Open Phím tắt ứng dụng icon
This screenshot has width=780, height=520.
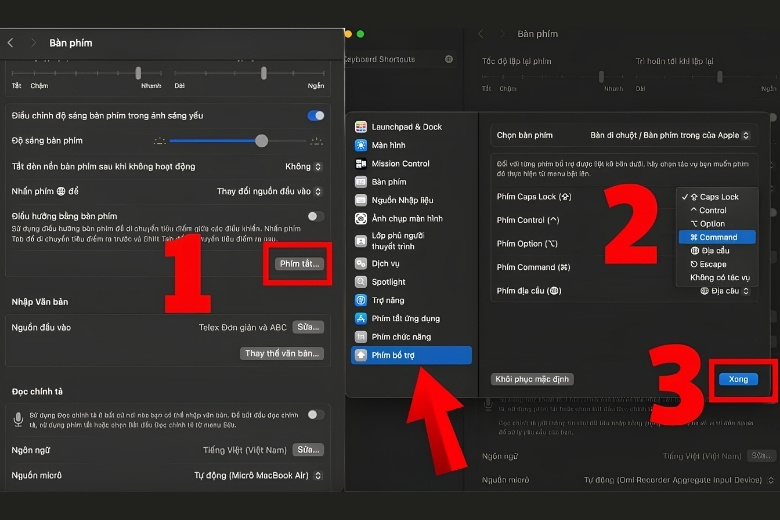click(x=361, y=318)
